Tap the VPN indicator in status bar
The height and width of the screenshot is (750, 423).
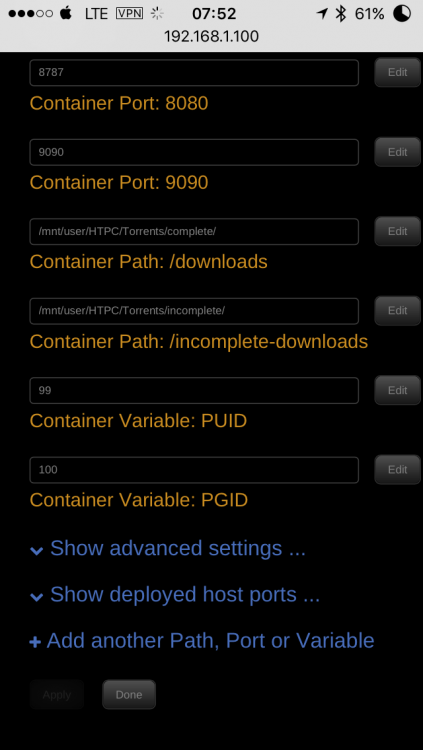[x=129, y=13]
